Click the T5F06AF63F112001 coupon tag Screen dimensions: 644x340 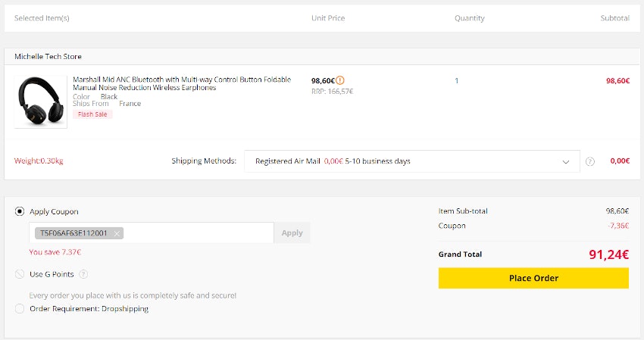click(73, 233)
